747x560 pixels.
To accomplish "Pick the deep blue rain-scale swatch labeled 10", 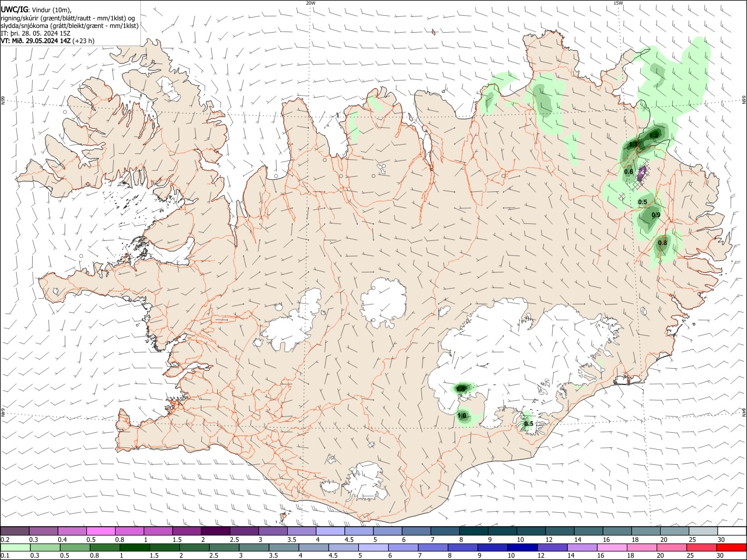I will [523, 548].
